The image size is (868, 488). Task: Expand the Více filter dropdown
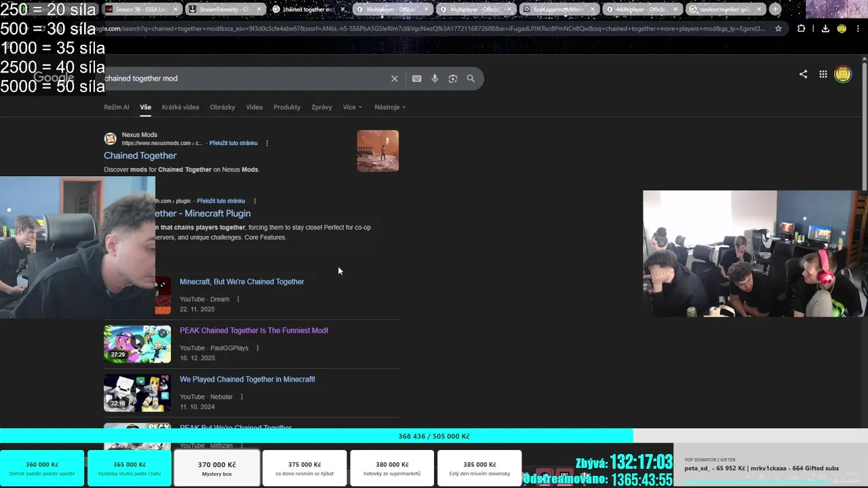353,107
